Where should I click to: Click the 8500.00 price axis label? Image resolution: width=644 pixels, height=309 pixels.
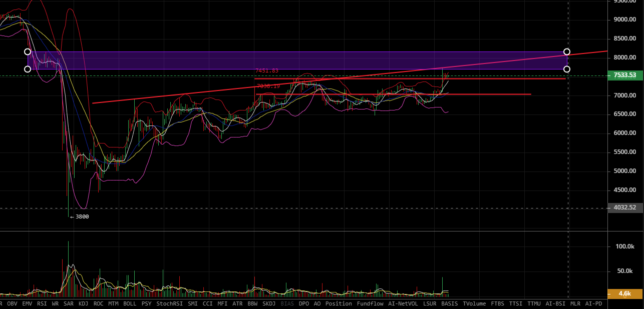click(x=624, y=38)
